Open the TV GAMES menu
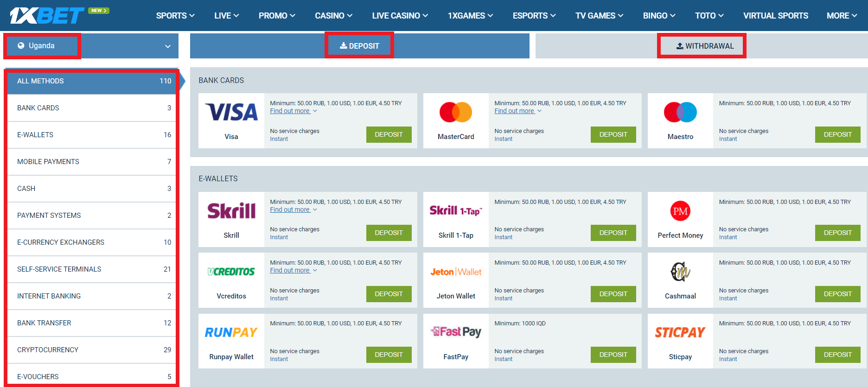Viewport: 868px width, 387px height. click(600, 16)
